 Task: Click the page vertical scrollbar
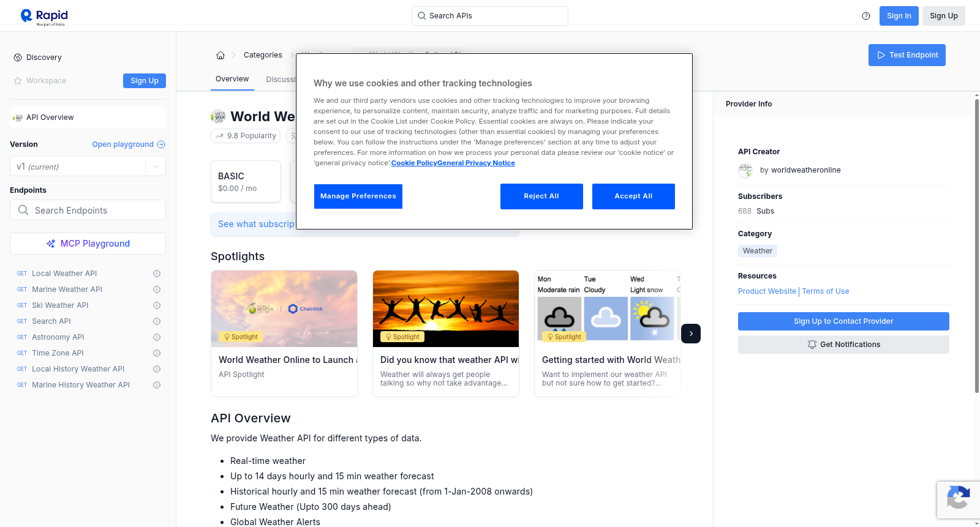pos(976,245)
